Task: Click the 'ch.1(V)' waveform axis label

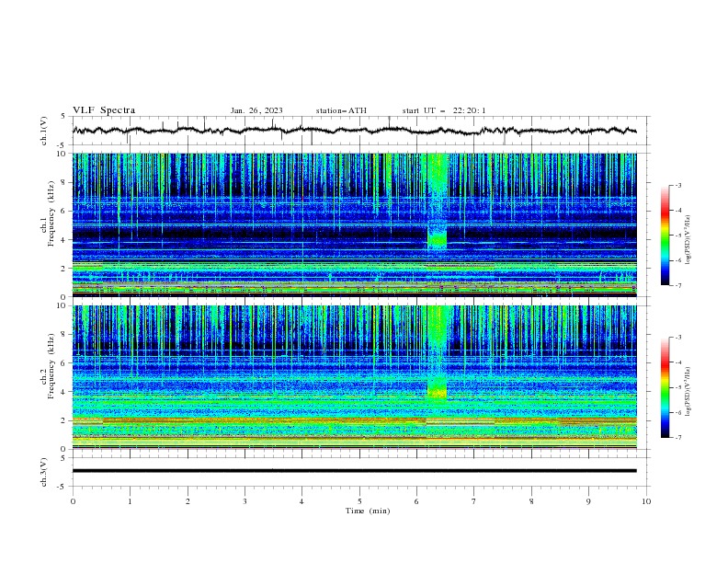Action: [x=44, y=131]
